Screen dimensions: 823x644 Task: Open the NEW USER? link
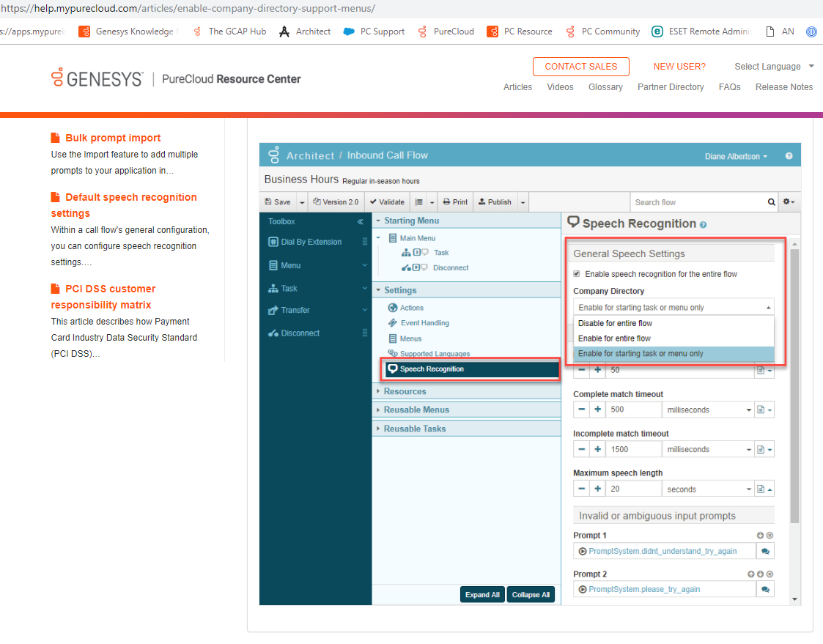679,67
